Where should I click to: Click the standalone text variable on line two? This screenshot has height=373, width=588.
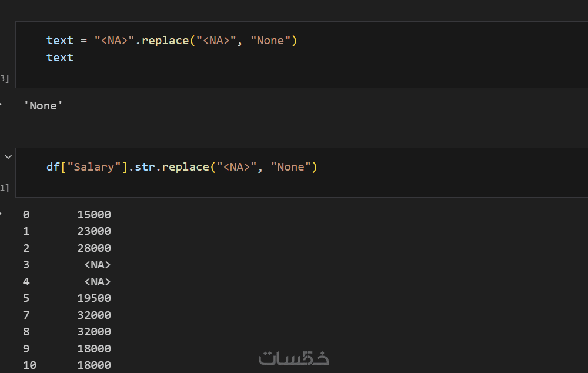click(60, 58)
